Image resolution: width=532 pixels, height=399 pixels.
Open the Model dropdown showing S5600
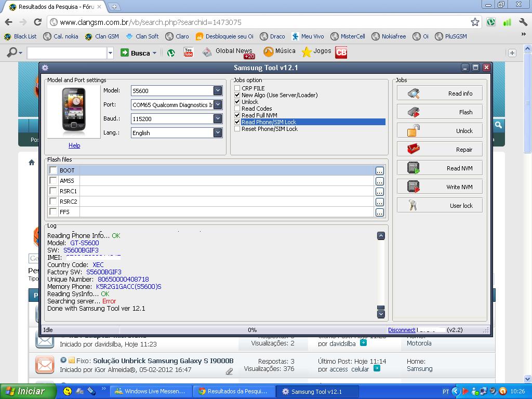tap(218, 90)
